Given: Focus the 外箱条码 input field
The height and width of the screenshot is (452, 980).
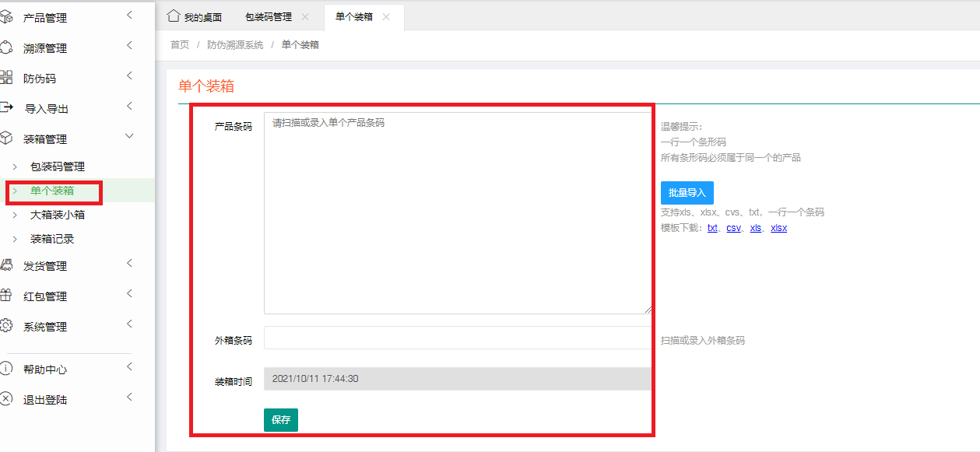Looking at the screenshot, I should [458, 338].
